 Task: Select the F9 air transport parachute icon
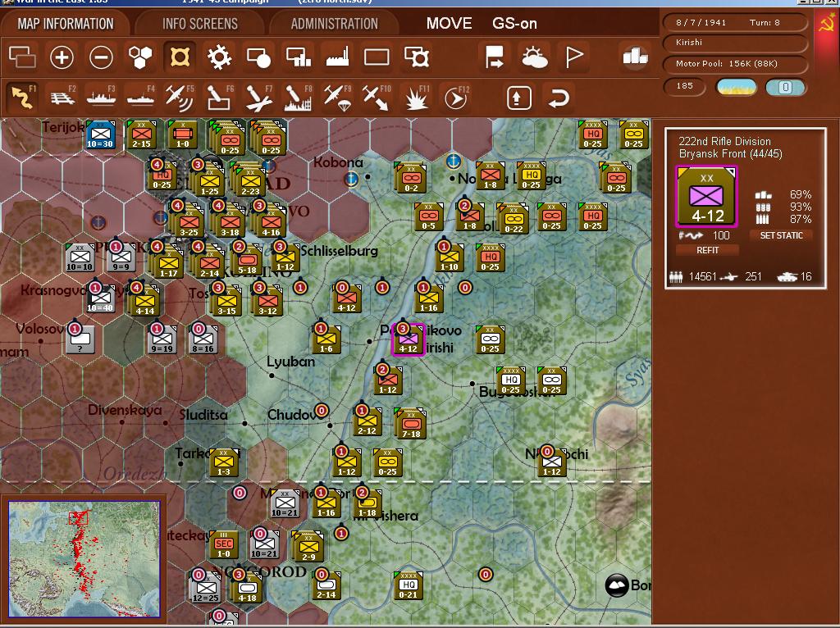click(337, 98)
